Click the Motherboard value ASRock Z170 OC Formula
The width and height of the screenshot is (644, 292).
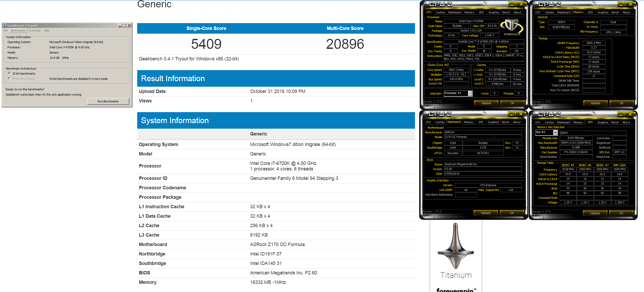(x=277, y=244)
